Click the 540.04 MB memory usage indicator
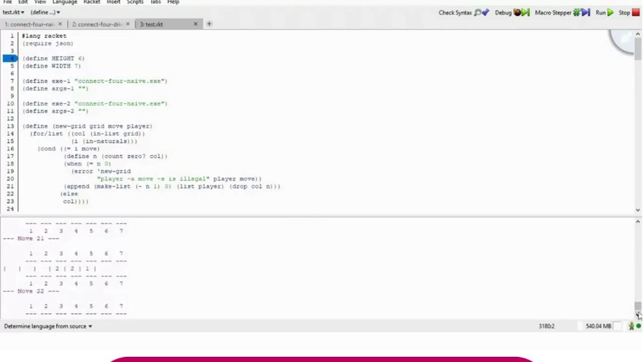The width and height of the screenshot is (644, 362). click(x=598, y=326)
